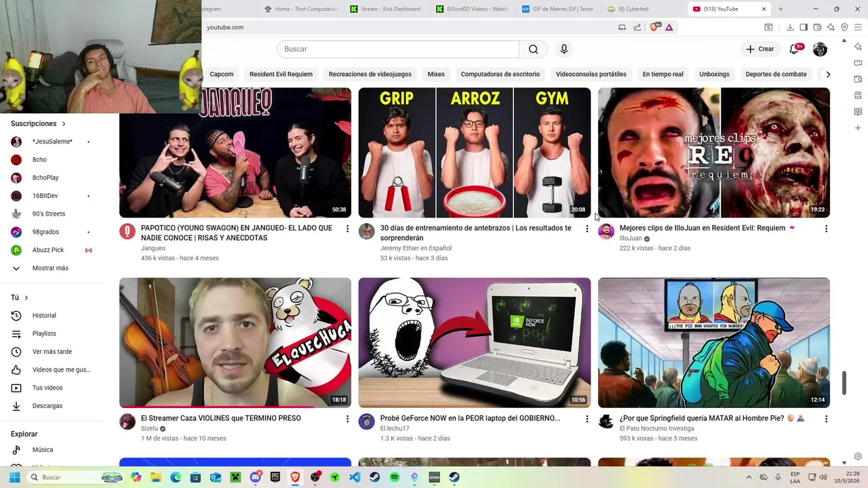Select the Capcom filter chip
The image size is (868, 488).
point(222,75)
